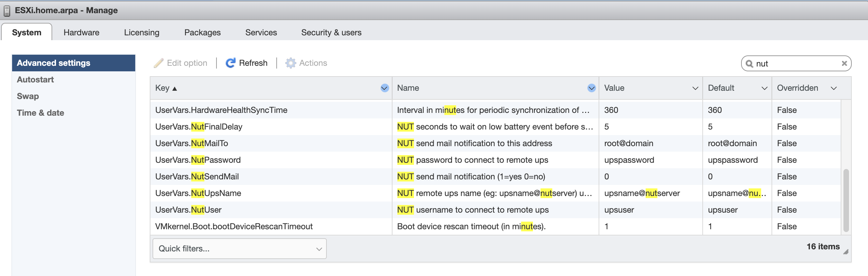Click the host icon beside ESXi.home.arpa title
The width and height of the screenshot is (868, 276).
[x=7, y=11]
